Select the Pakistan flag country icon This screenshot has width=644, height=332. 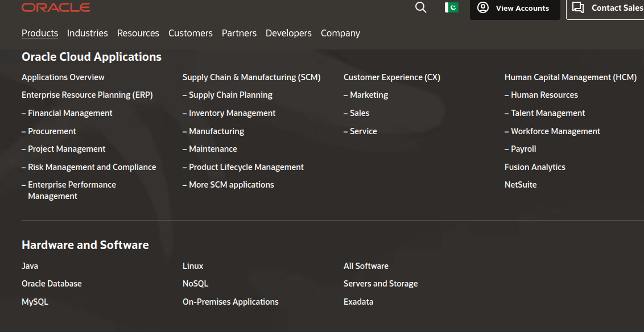[x=451, y=7]
